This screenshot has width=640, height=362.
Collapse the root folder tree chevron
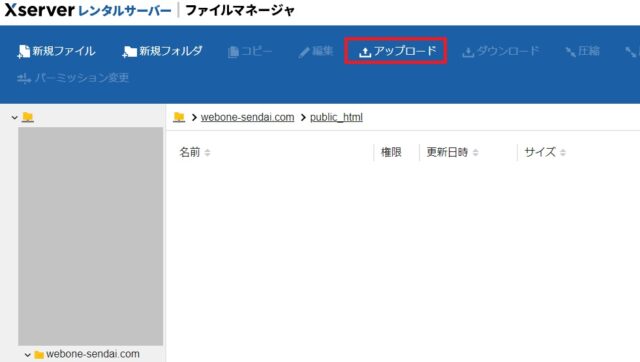click(15, 118)
